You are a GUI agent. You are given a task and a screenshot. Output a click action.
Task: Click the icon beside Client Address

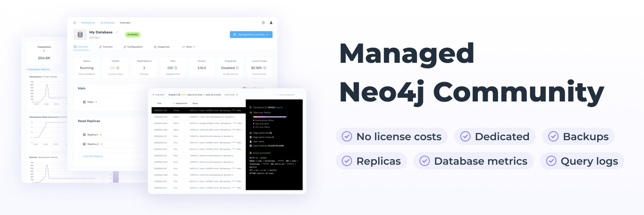point(250,146)
